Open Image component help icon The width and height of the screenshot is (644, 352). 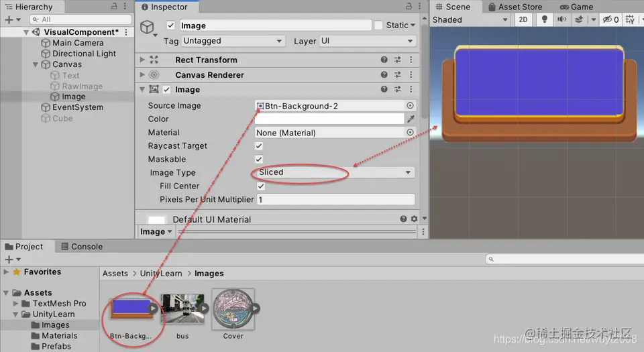[x=384, y=89]
